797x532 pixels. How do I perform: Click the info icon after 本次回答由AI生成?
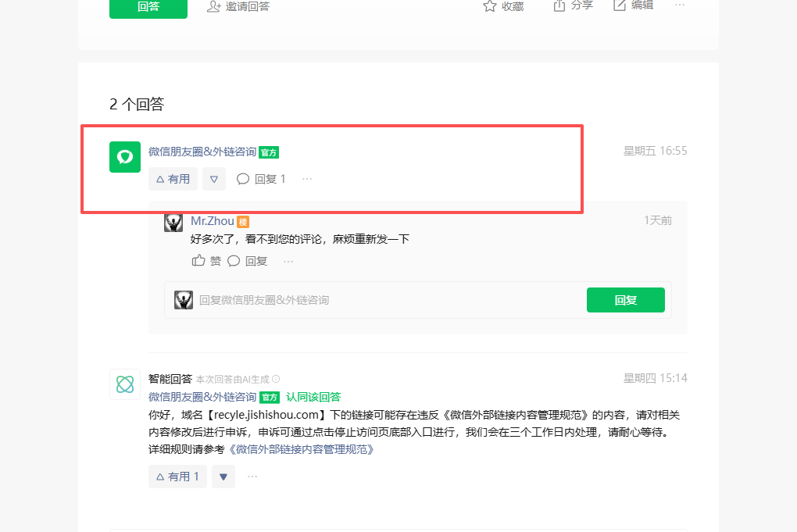(276, 379)
